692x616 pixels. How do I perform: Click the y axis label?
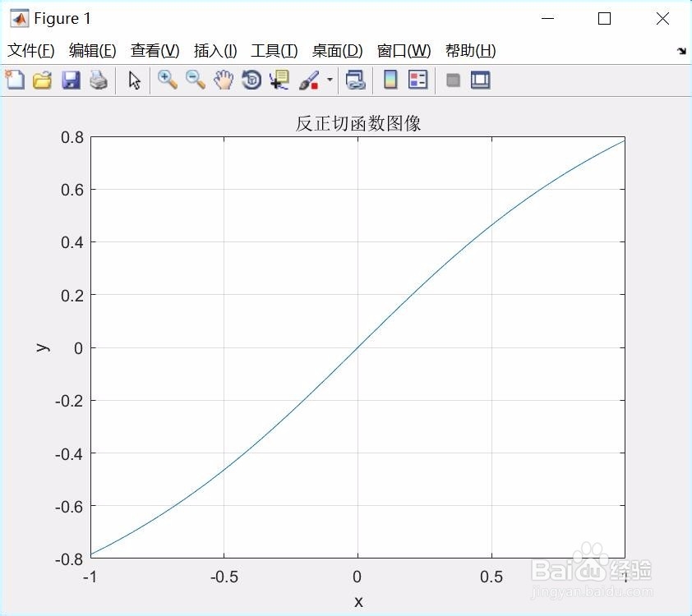pos(43,347)
